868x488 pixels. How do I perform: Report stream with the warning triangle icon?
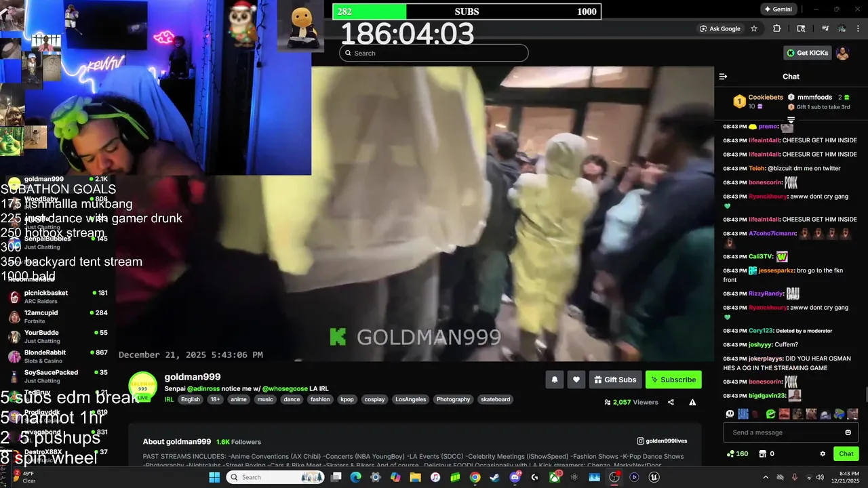692,402
